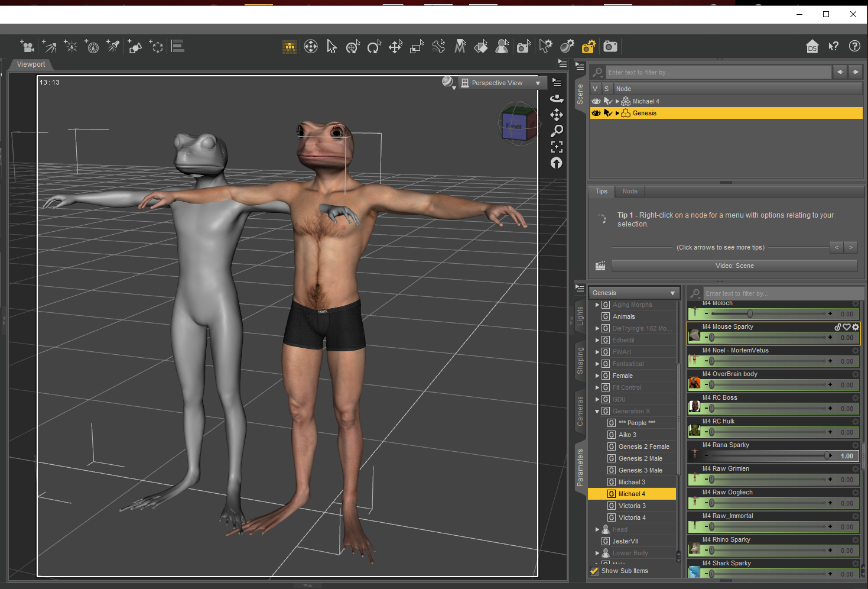Open settings gear for M4 Mouse Sparky
The image size is (868, 589).
click(x=856, y=327)
